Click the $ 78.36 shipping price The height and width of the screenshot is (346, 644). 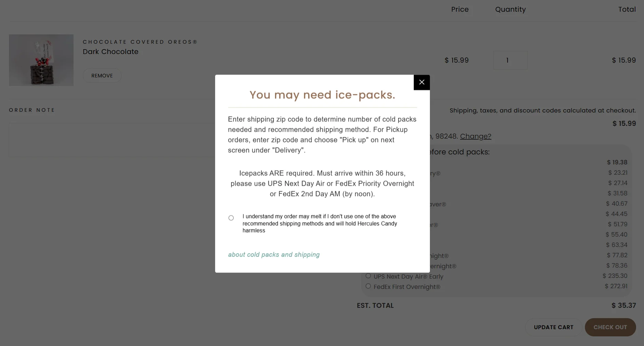(x=617, y=266)
